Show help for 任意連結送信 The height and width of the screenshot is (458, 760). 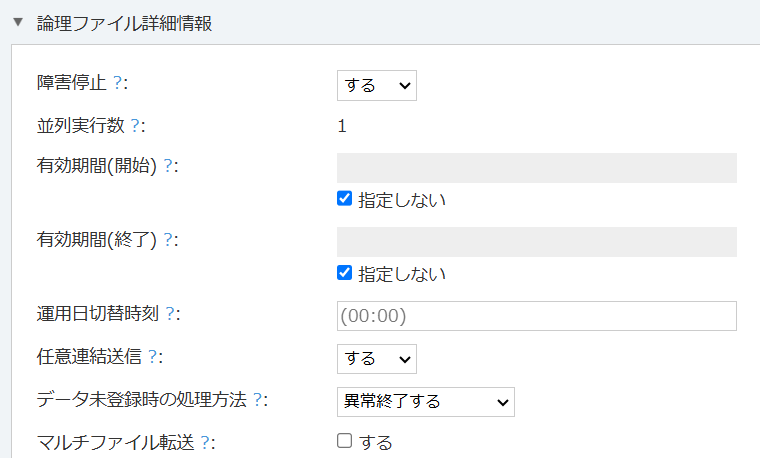coord(153,357)
